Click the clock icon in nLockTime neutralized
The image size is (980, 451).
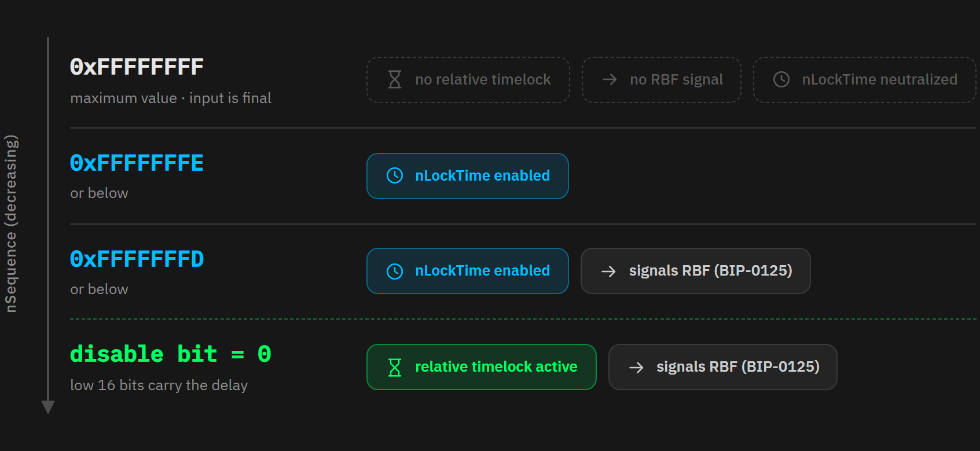click(781, 79)
